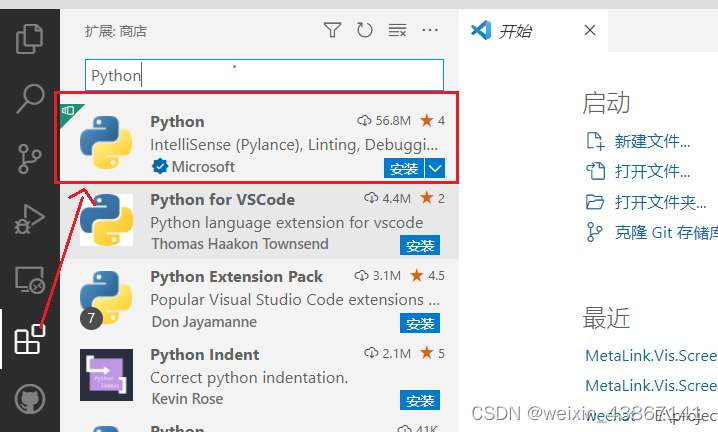Click the Kevin Rose publisher name
Screen dimensions: 718x432
(x=187, y=399)
